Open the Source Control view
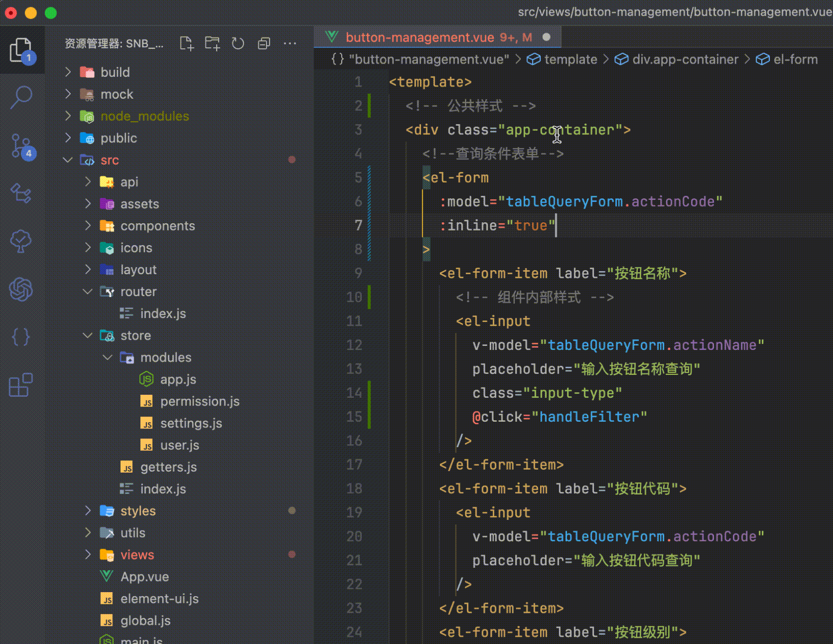Image resolution: width=833 pixels, height=644 pixels. pos(22,147)
